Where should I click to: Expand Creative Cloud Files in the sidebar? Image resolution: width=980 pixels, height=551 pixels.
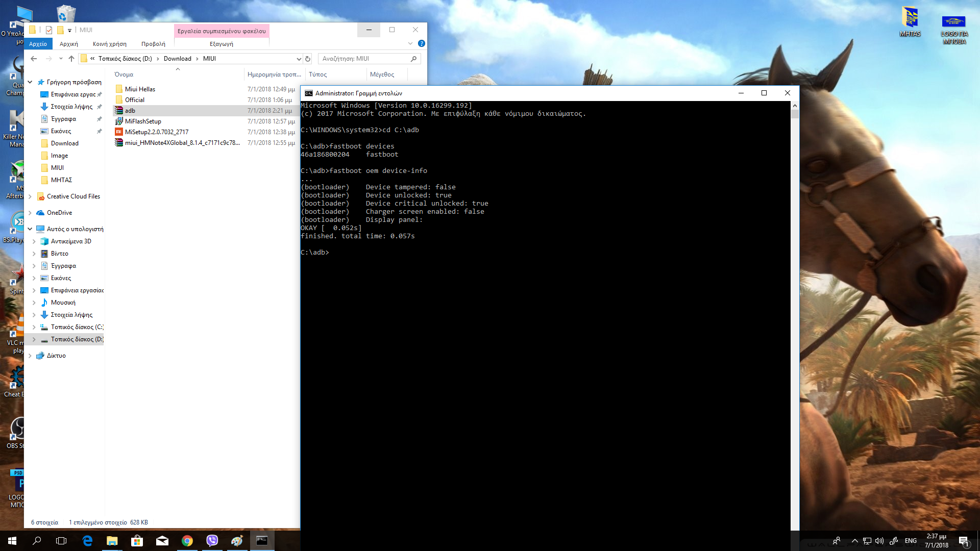click(x=30, y=196)
